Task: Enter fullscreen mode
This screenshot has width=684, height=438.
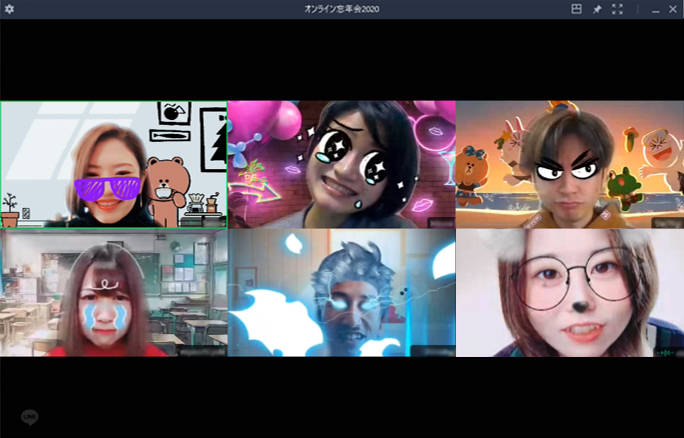Action: pos(617,9)
